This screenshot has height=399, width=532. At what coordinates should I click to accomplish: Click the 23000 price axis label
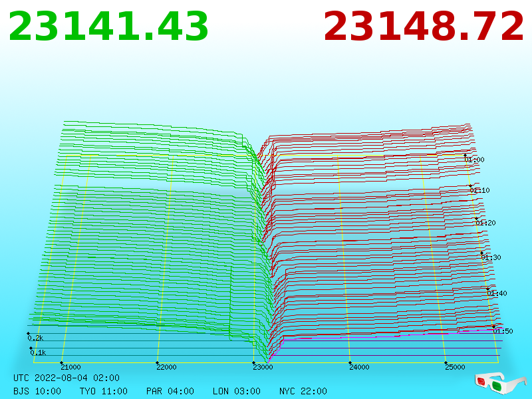pos(263,367)
